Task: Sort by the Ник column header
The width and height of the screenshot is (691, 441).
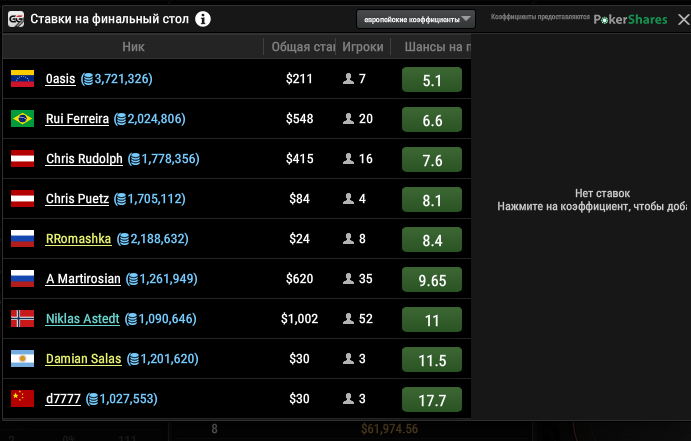Action: click(133, 47)
